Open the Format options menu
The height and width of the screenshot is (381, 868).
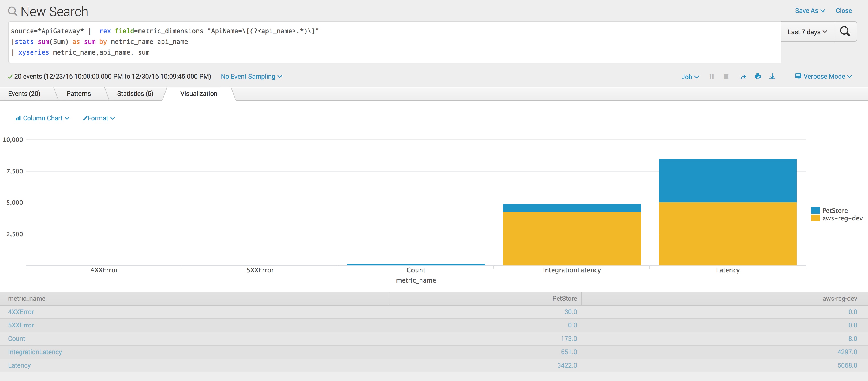tap(99, 118)
